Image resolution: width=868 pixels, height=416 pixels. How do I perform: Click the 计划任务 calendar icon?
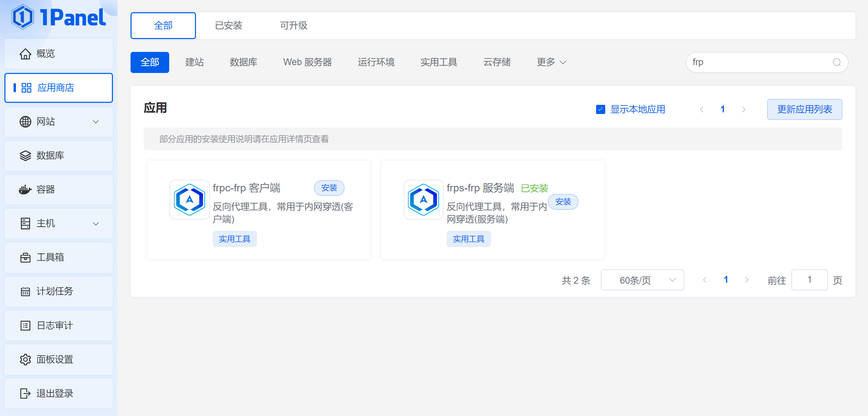(x=25, y=291)
